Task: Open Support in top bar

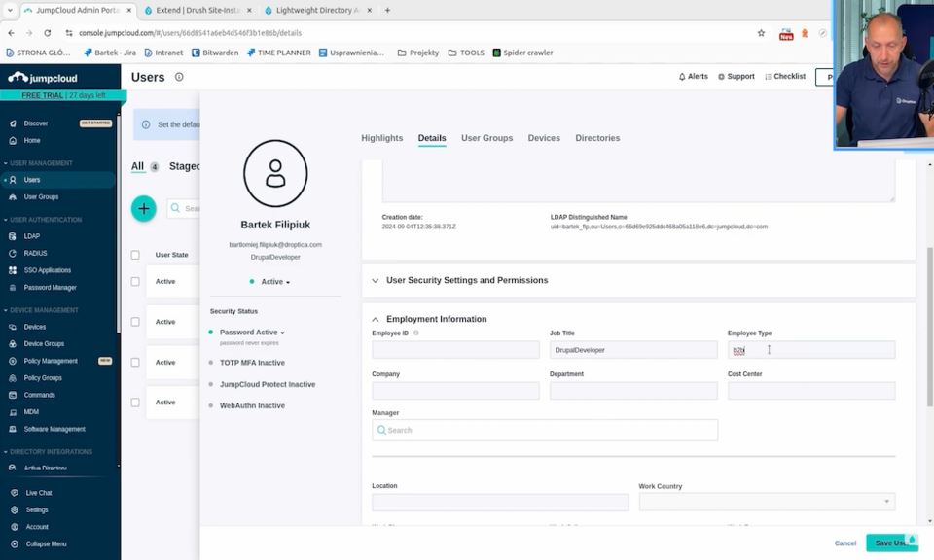Action: click(736, 76)
